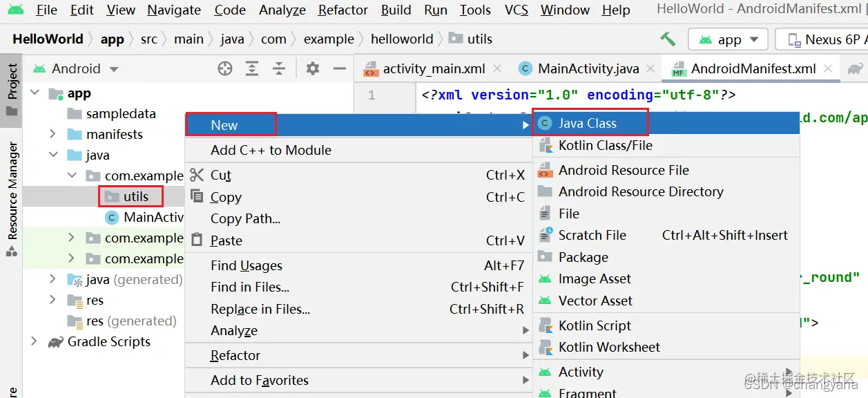The height and width of the screenshot is (398, 868).
Task: Click the Paste clipboard icon
Action: [x=197, y=240]
